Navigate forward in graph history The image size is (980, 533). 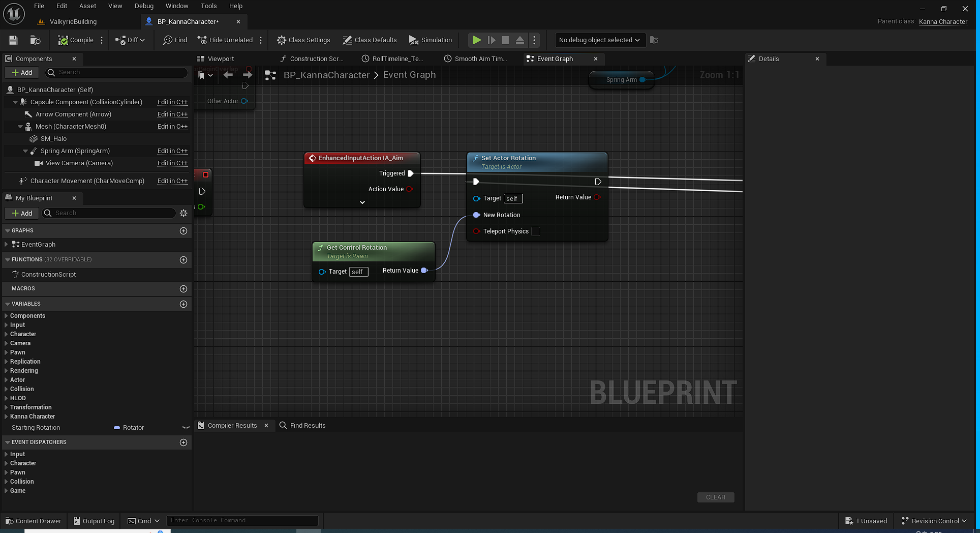248,75
